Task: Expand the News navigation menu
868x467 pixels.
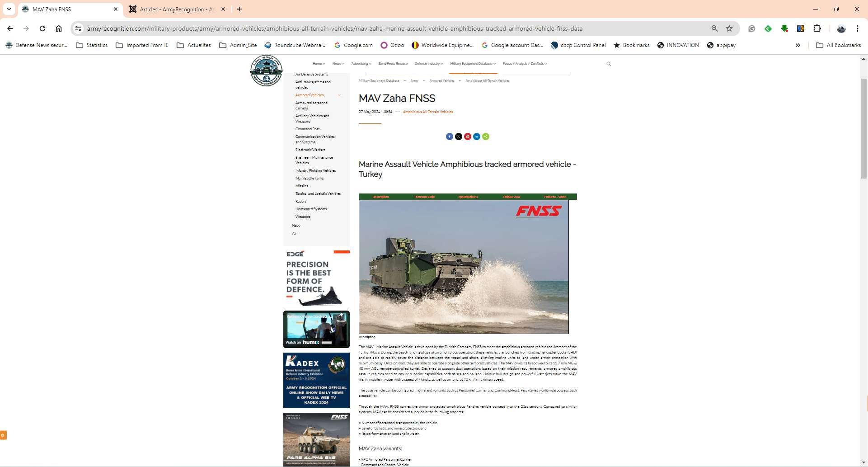Action: click(x=338, y=64)
